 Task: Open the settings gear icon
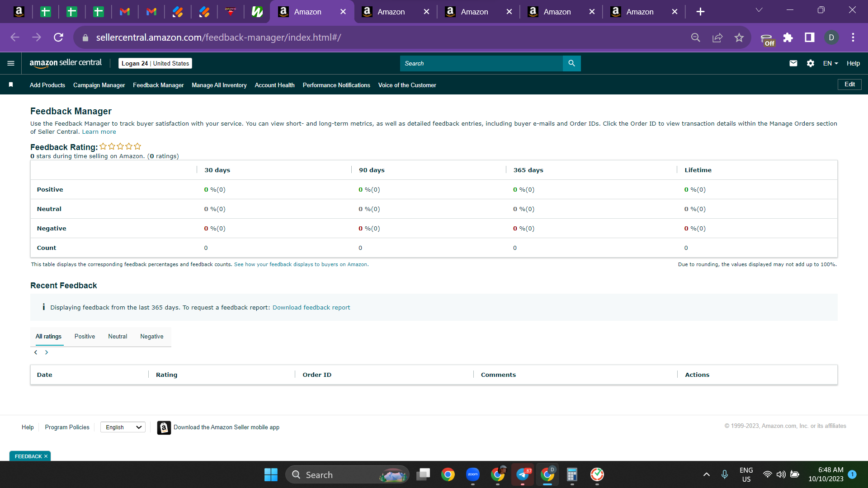pos(811,63)
